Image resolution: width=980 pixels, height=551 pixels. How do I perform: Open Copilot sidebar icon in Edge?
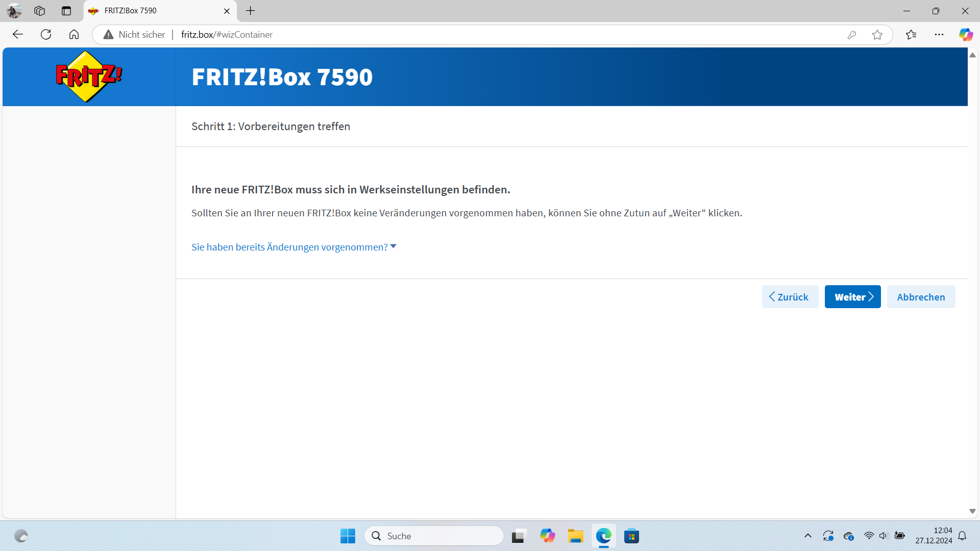coord(965,35)
